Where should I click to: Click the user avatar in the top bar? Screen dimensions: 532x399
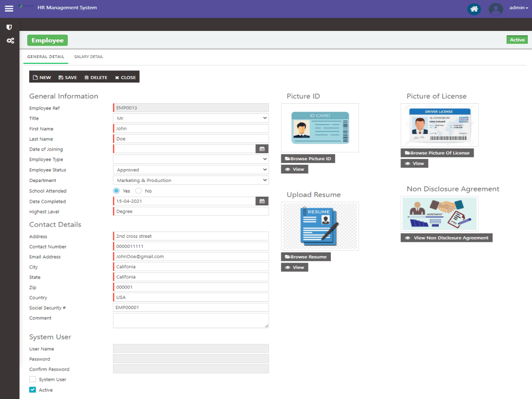[495, 8]
